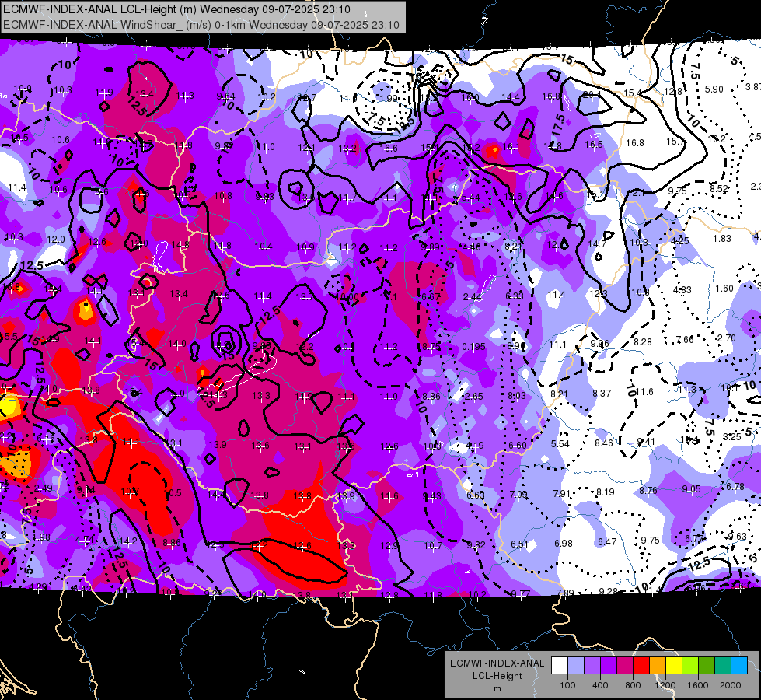Click the wind shear value 6.78
The height and width of the screenshot is (700, 761).
pyautogui.click(x=735, y=487)
